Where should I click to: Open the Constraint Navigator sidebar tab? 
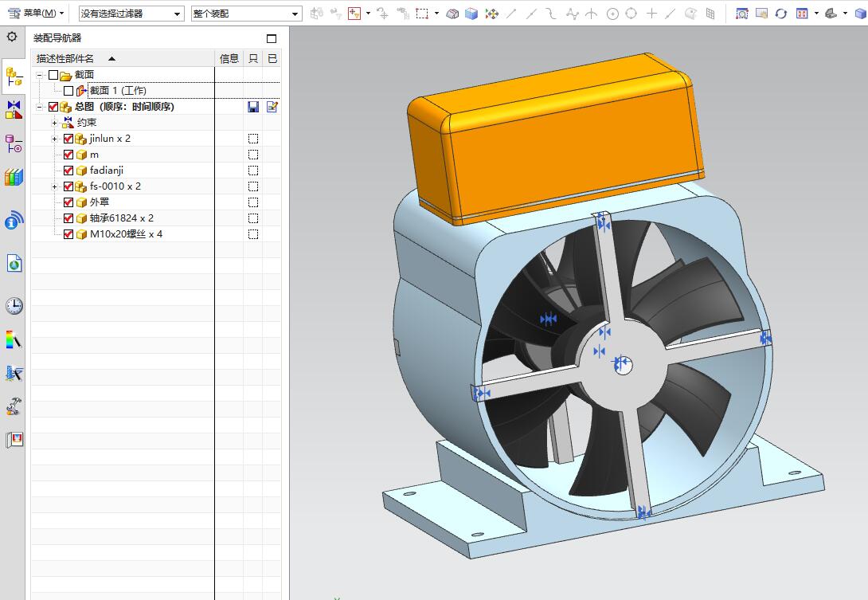(14, 109)
